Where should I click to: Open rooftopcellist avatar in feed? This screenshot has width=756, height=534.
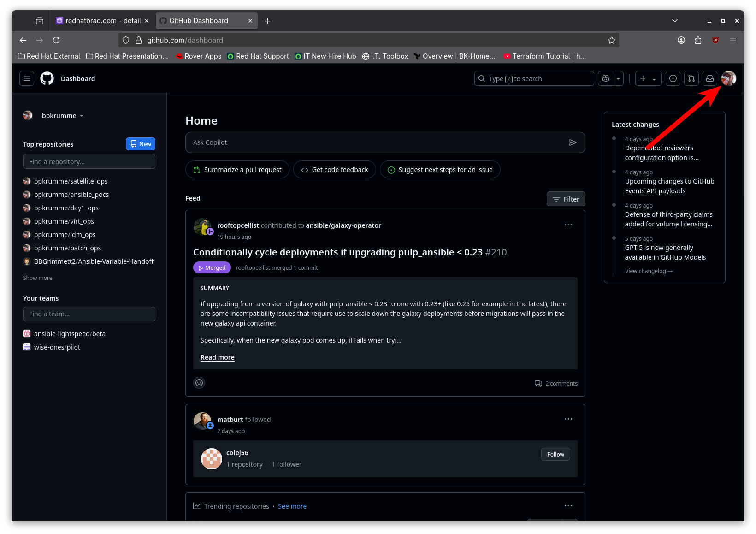(202, 227)
